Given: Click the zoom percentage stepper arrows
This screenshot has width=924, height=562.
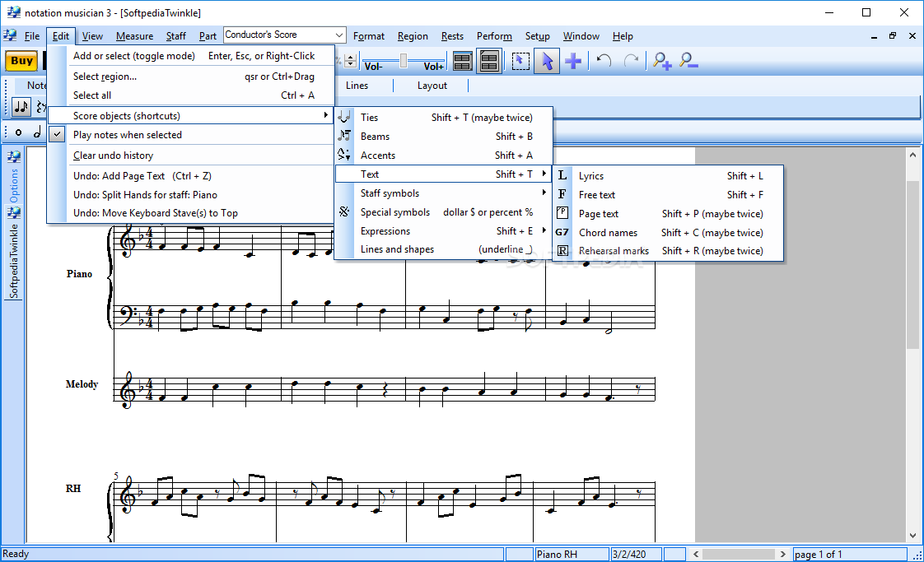Looking at the screenshot, I should coord(350,61).
